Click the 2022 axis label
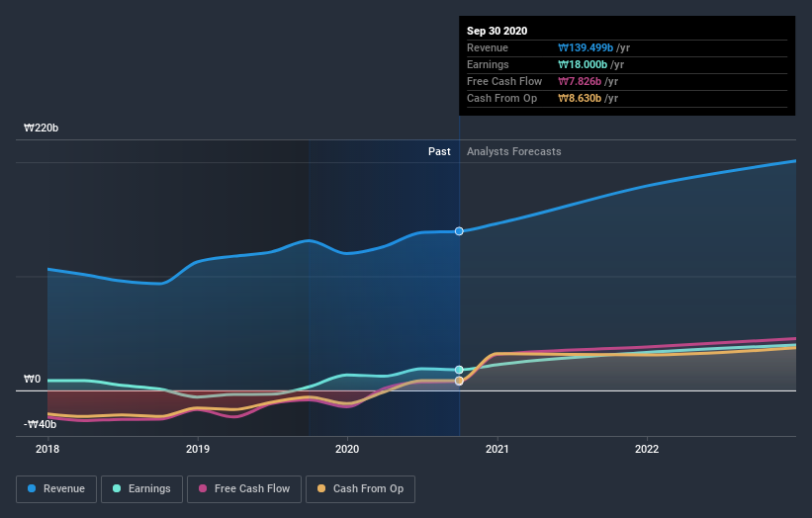The width and height of the screenshot is (812, 518). [647, 449]
